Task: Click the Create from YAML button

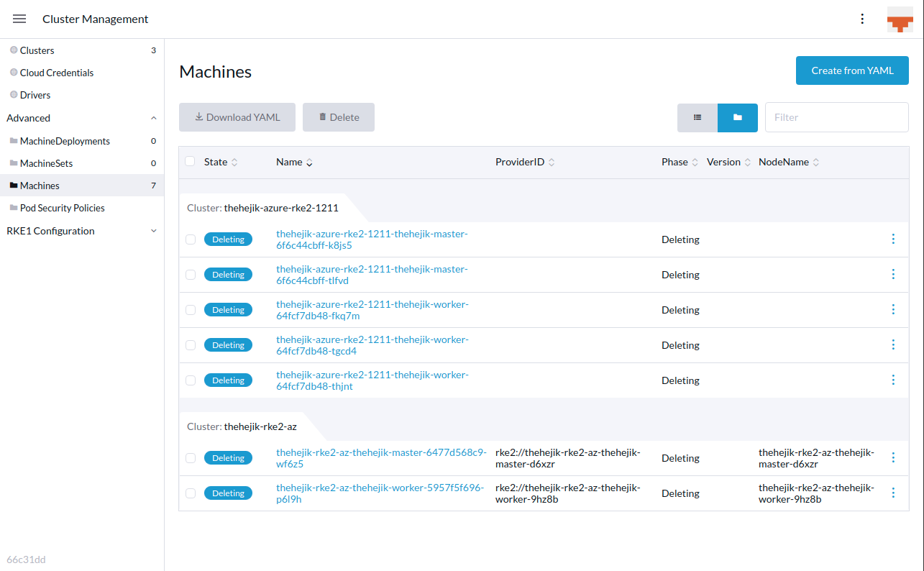Action: (852, 70)
